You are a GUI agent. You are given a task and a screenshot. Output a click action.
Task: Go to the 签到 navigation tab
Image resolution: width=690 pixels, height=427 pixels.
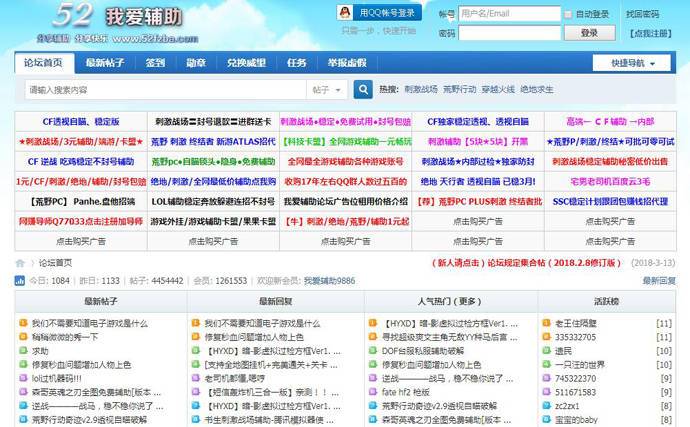(x=155, y=63)
